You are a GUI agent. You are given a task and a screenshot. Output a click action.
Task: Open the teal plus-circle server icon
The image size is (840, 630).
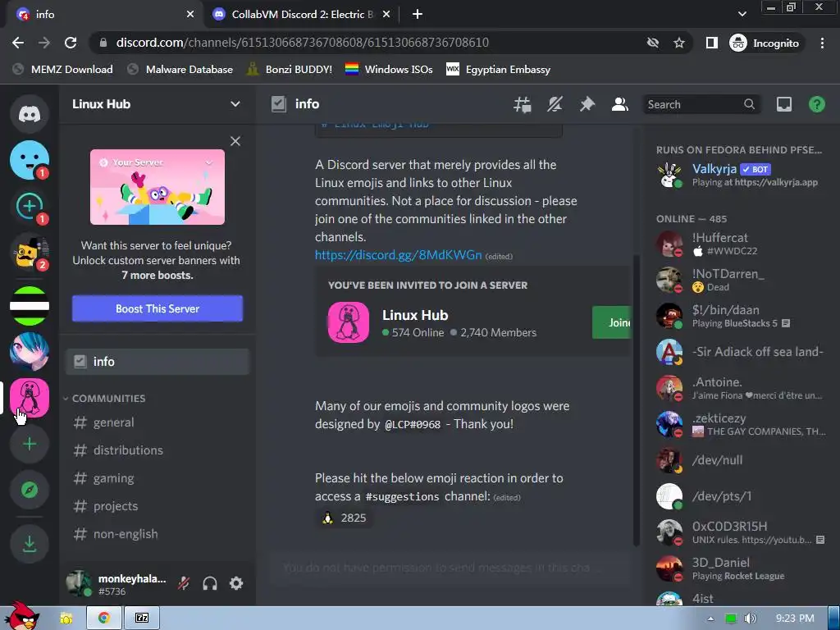(x=30, y=206)
